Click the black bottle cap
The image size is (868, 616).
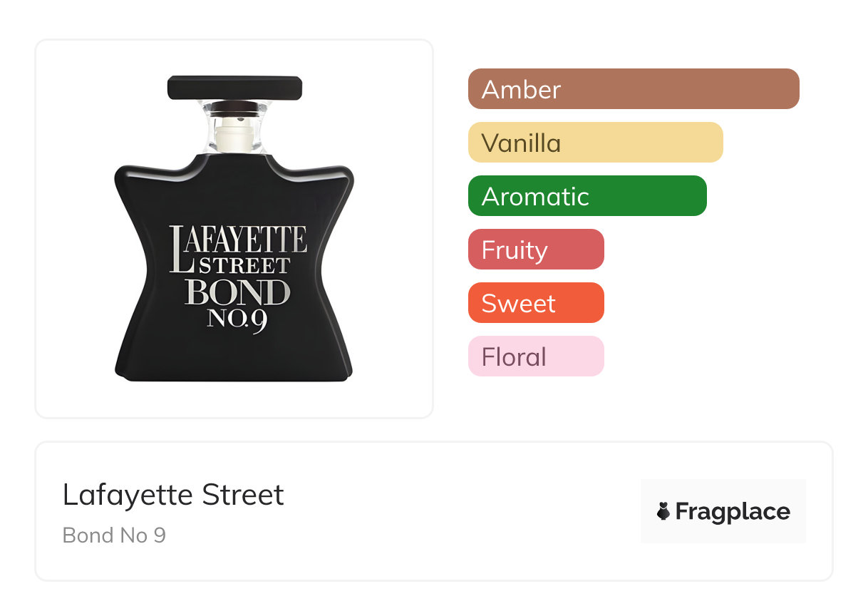click(x=234, y=88)
